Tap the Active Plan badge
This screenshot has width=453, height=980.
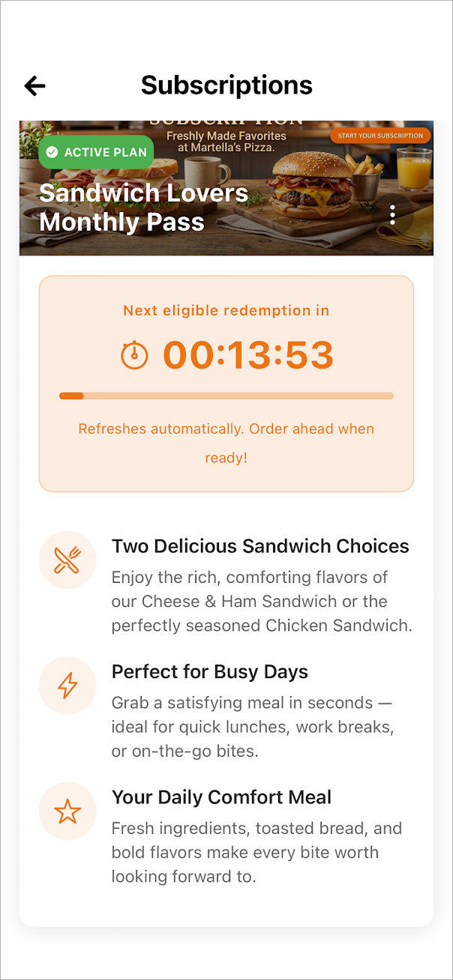coord(96,153)
